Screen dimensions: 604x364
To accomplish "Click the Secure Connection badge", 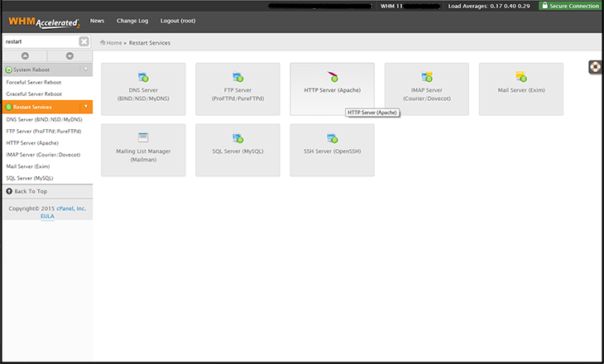I will click(570, 6).
